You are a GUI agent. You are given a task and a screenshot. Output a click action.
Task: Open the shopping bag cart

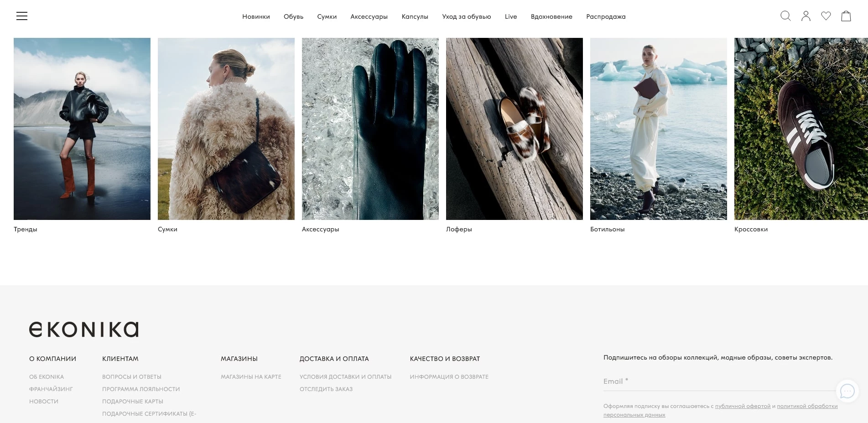pos(846,16)
